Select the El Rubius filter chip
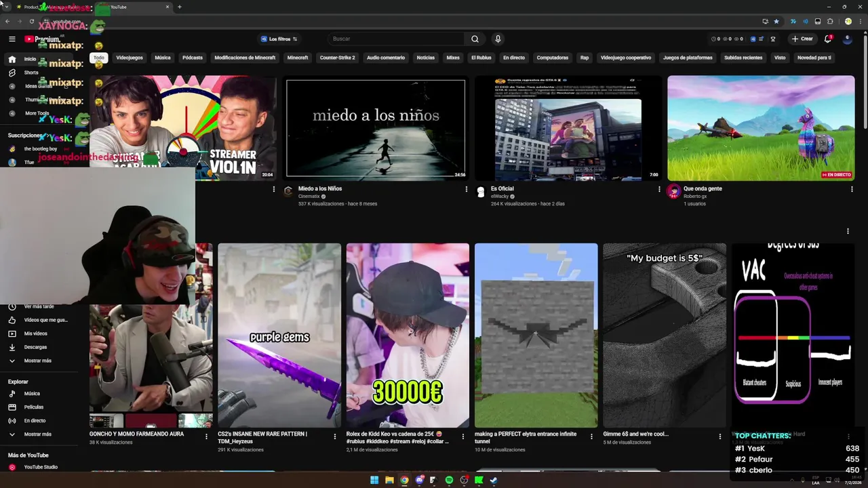Image resolution: width=868 pixels, height=488 pixels. tap(481, 58)
